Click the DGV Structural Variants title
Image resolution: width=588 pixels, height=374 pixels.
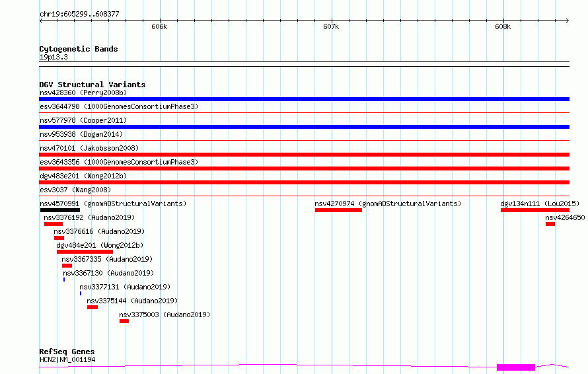pyautogui.click(x=92, y=85)
